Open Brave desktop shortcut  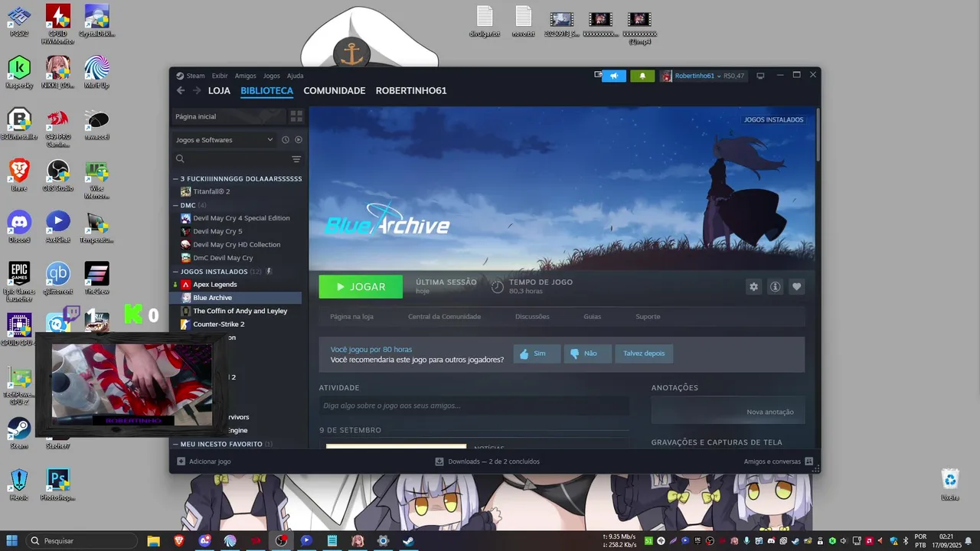(x=19, y=175)
